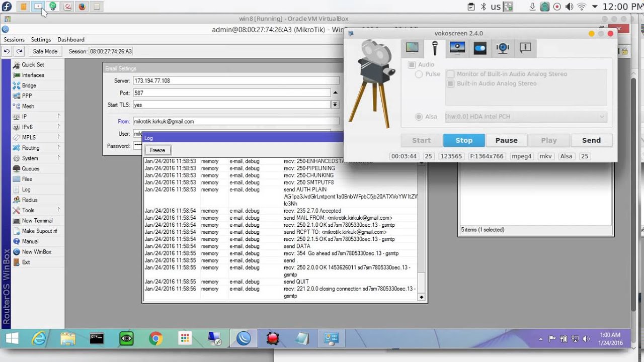
Task: Click Firefox icon in top panel
Action: pyautogui.click(x=82, y=7)
